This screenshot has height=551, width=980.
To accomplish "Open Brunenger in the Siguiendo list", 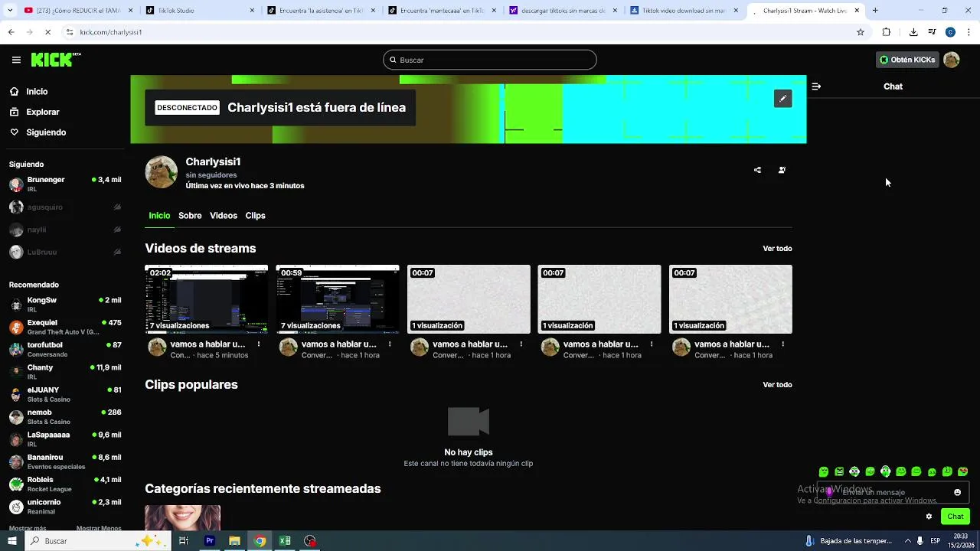I will coord(65,184).
